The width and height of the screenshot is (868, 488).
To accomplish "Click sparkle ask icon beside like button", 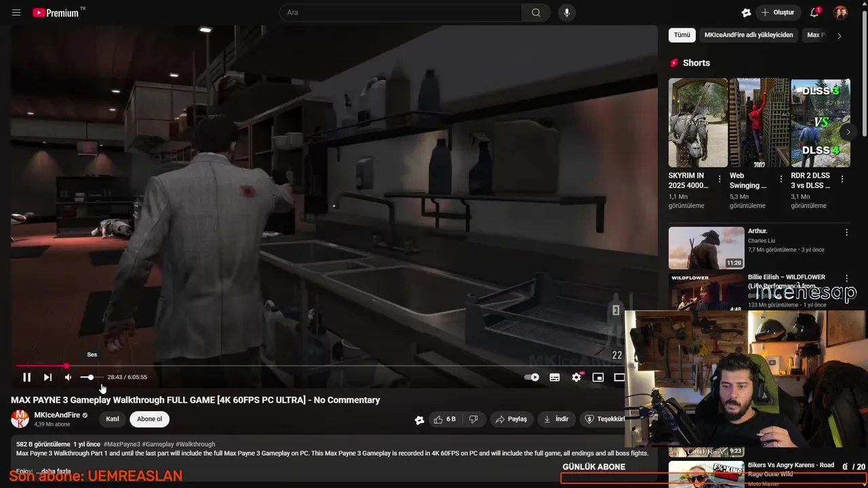I will point(420,420).
